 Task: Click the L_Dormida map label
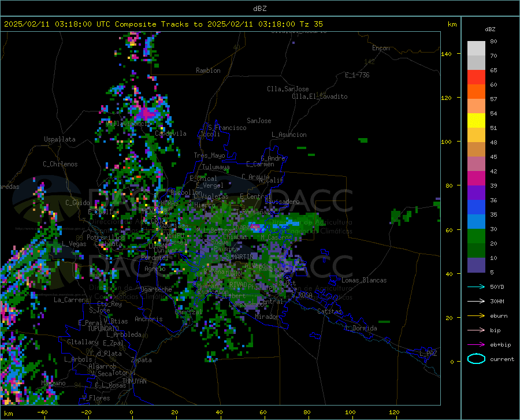pos(361,328)
